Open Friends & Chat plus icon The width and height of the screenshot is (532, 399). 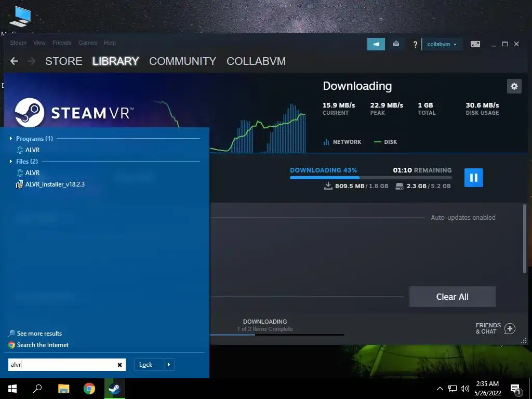[510, 328]
